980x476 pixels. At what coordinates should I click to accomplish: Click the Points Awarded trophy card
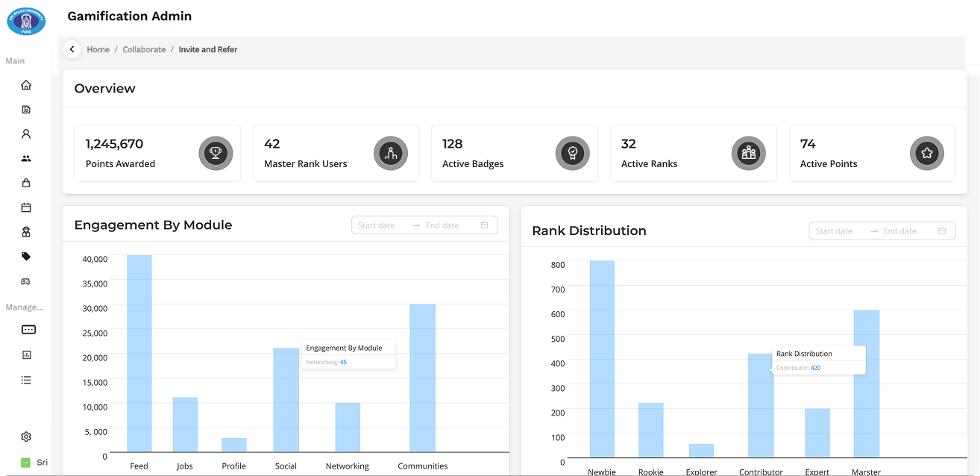click(x=157, y=153)
